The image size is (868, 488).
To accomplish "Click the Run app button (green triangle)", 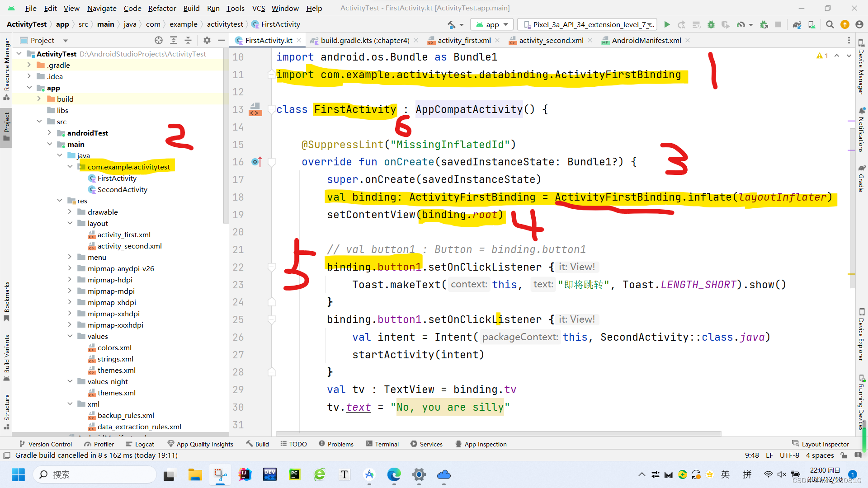I will (668, 24).
